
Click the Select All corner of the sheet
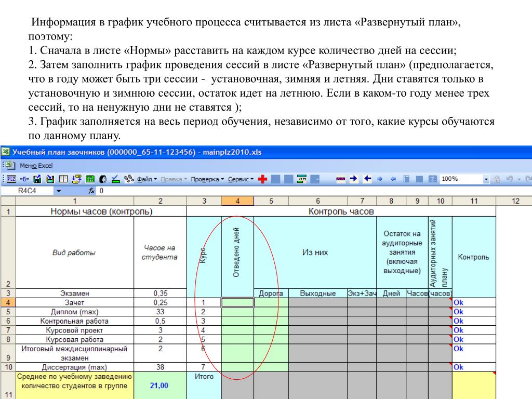(8, 201)
